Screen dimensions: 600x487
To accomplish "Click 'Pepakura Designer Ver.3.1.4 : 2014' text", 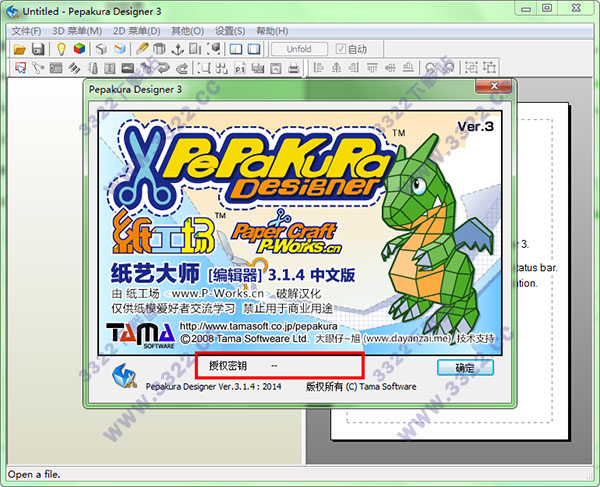I will 214,387.
